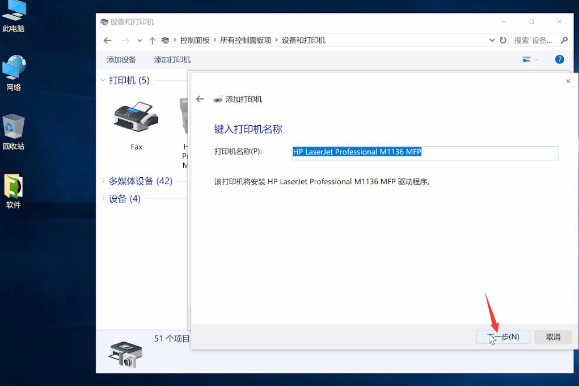The width and height of the screenshot is (579, 386).
Task: Expand the 设备 (4) group
Action: [103, 199]
